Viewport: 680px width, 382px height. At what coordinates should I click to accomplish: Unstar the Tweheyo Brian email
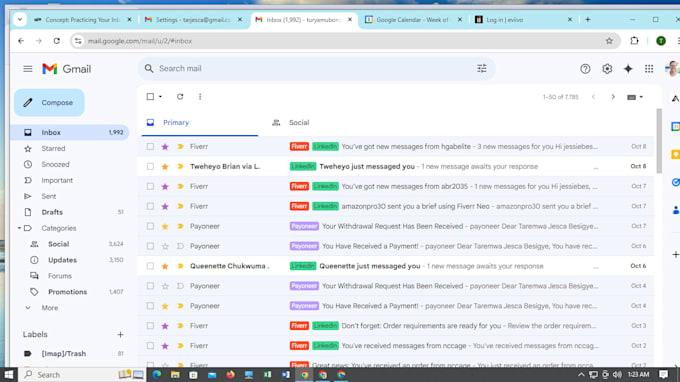(x=165, y=167)
